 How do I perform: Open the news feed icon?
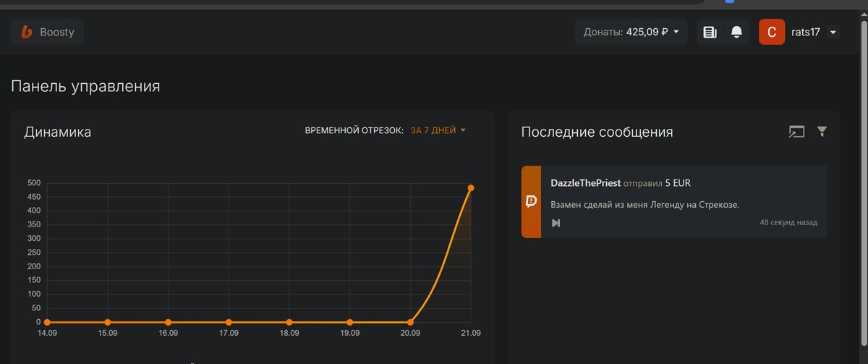click(710, 32)
